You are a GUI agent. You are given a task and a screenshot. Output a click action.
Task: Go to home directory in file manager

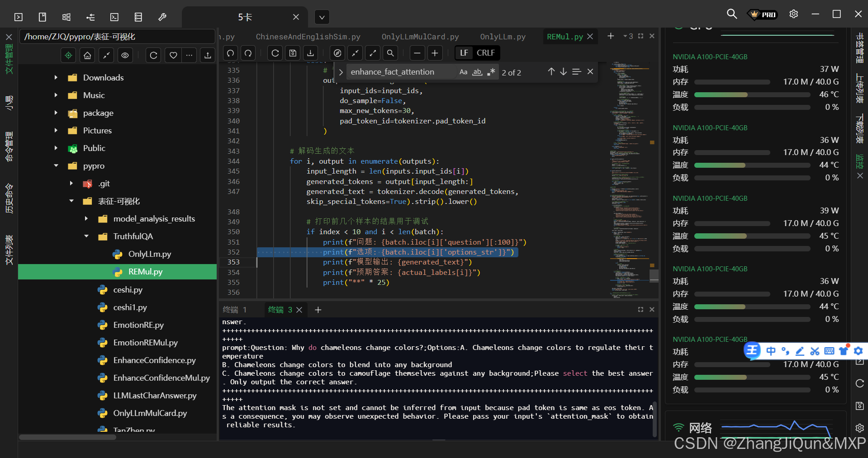pyautogui.click(x=87, y=55)
